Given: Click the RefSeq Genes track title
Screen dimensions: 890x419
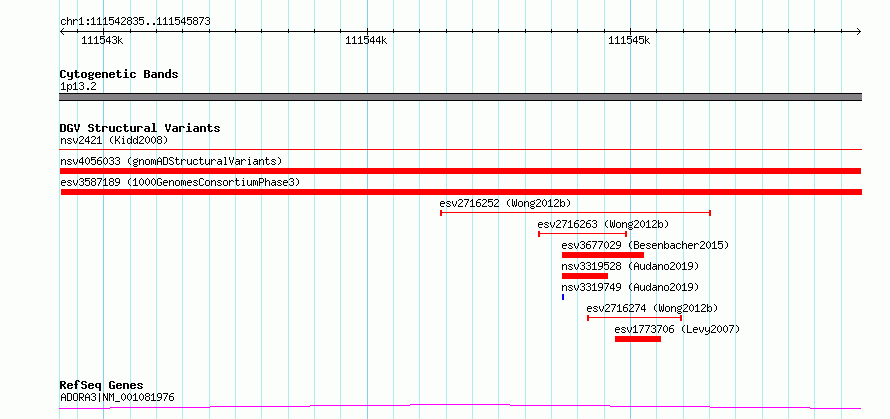Looking at the screenshot, I should point(102,386).
